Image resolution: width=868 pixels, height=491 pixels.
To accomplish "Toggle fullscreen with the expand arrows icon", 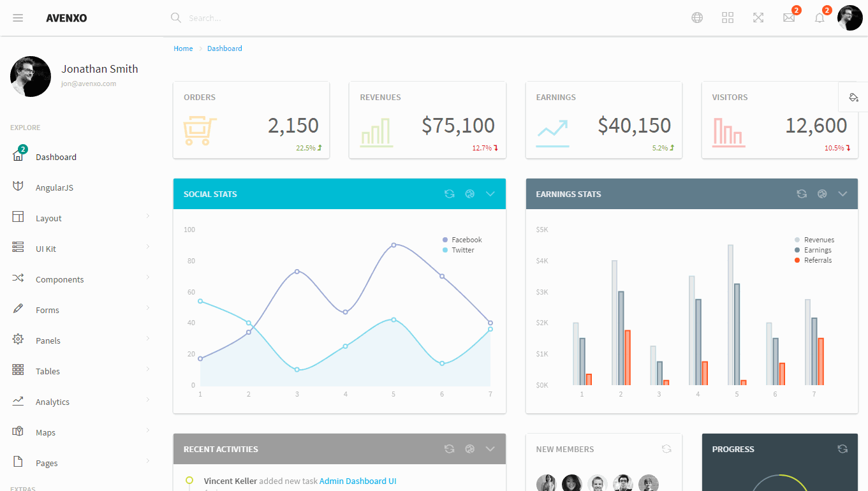I will point(758,17).
